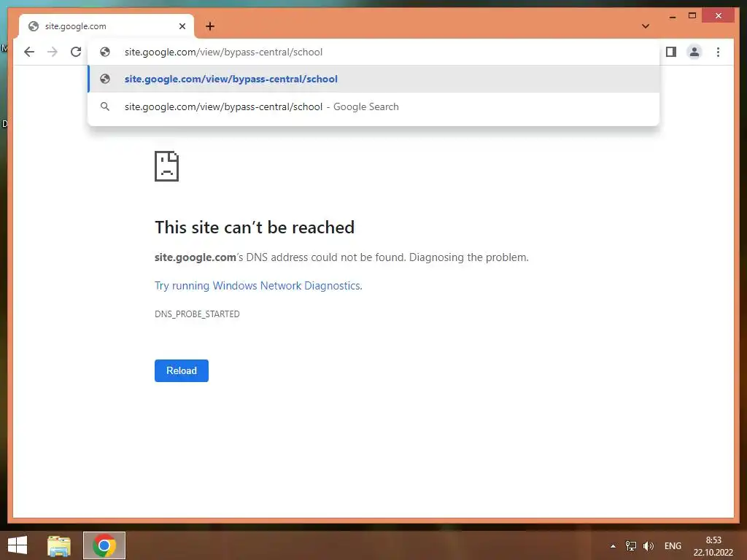Click the Chrome taskbar icon

coord(104,545)
